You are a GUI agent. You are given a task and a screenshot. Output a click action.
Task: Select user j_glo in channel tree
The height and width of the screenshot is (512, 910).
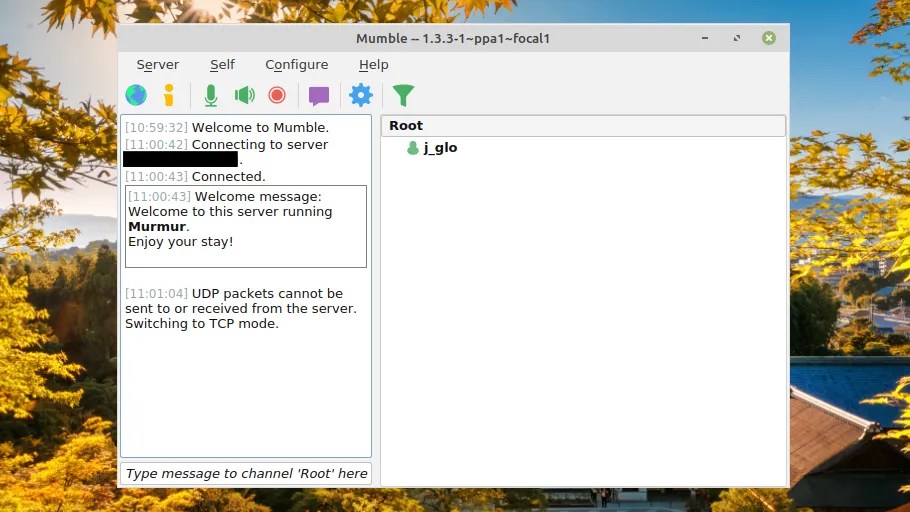tap(440, 148)
